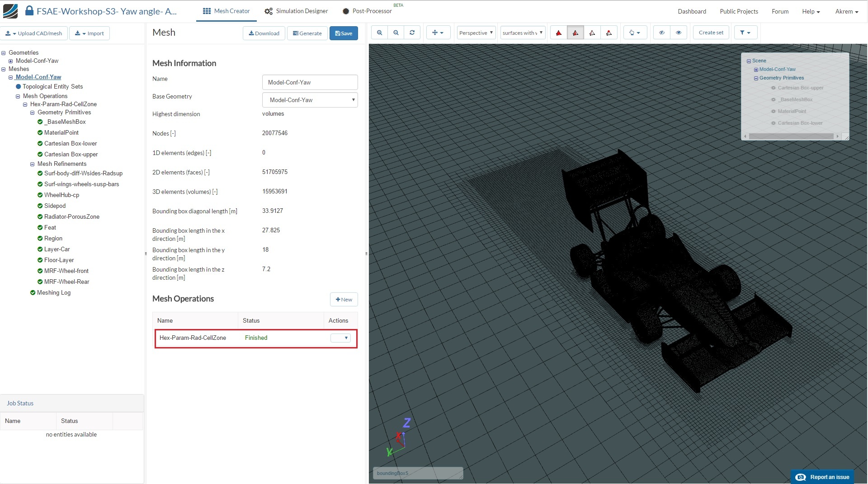The height and width of the screenshot is (484, 868).
Task: Click the zoom in magnifier icon
Action: pyautogui.click(x=379, y=33)
